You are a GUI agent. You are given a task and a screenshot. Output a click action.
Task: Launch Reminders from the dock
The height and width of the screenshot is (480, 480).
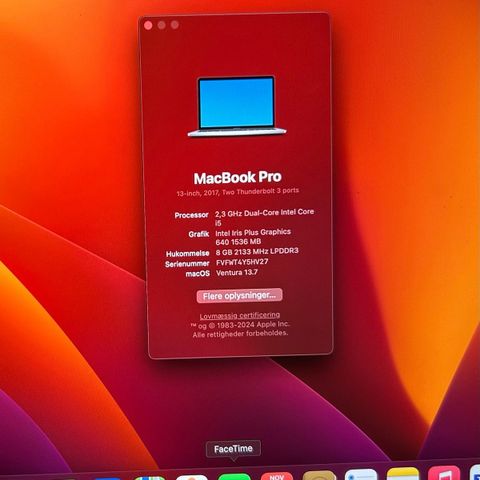[x=361, y=475]
